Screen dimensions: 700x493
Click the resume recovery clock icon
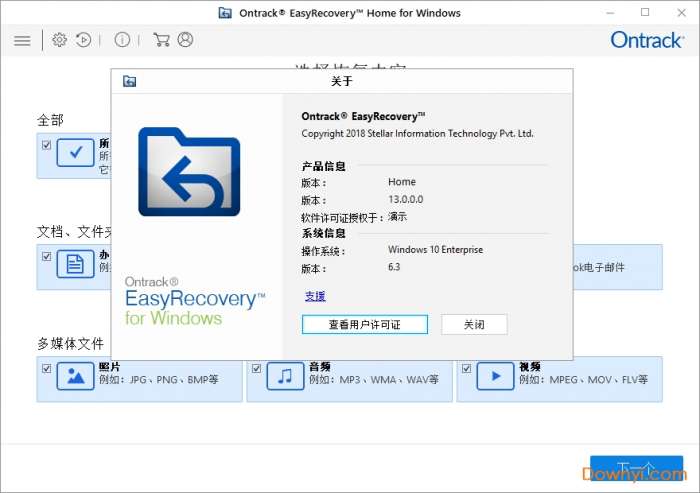pyautogui.click(x=83, y=40)
